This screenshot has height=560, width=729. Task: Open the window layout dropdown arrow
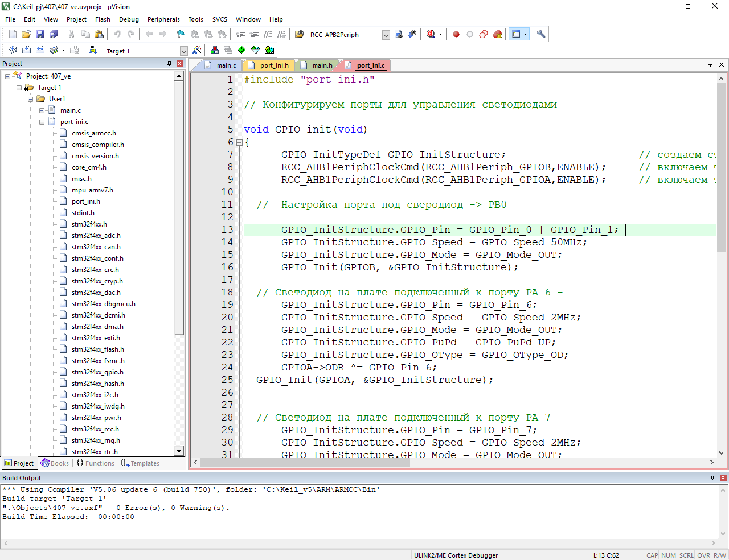point(525,35)
